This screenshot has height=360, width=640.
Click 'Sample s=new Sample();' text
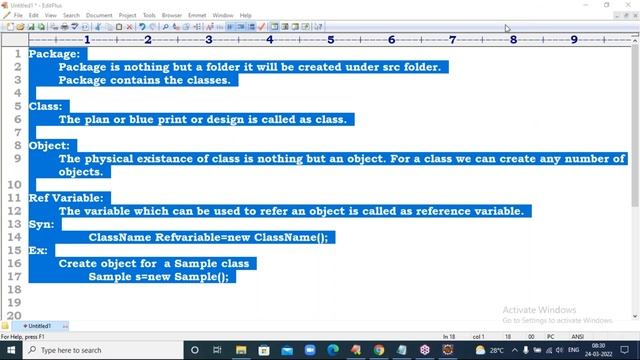coord(159,277)
